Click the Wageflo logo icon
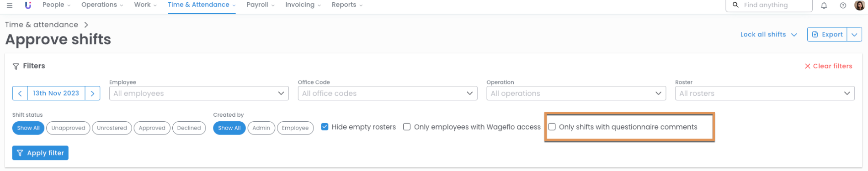 tap(28, 5)
